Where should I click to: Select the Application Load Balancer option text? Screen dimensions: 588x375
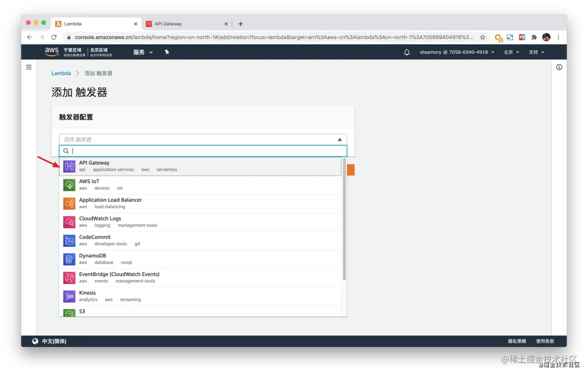110,200
